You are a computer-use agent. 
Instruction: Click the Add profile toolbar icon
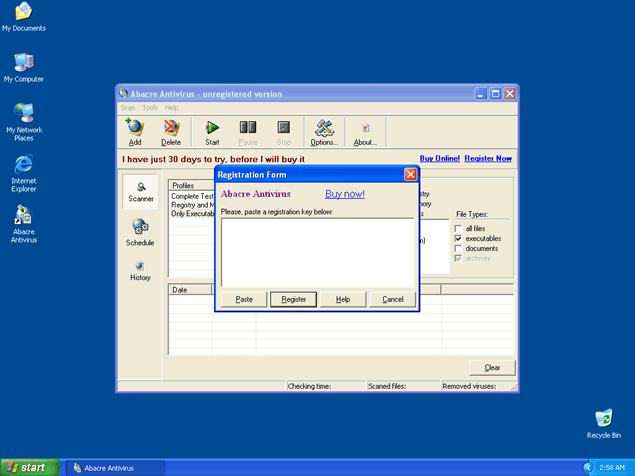(x=135, y=131)
